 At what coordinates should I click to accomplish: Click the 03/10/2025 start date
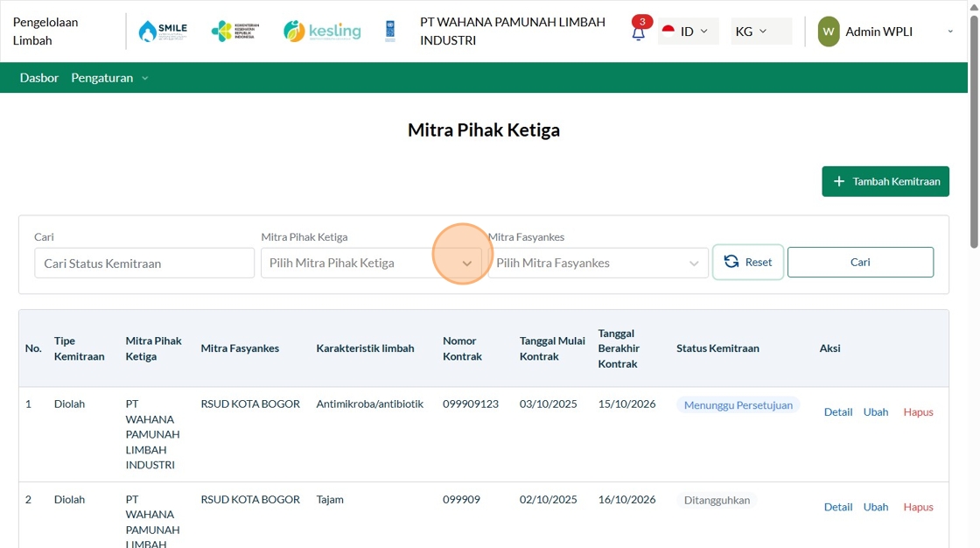coord(548,404)
